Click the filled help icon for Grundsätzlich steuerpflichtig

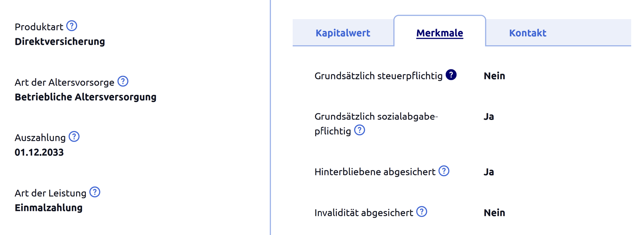tap(451, 75)
